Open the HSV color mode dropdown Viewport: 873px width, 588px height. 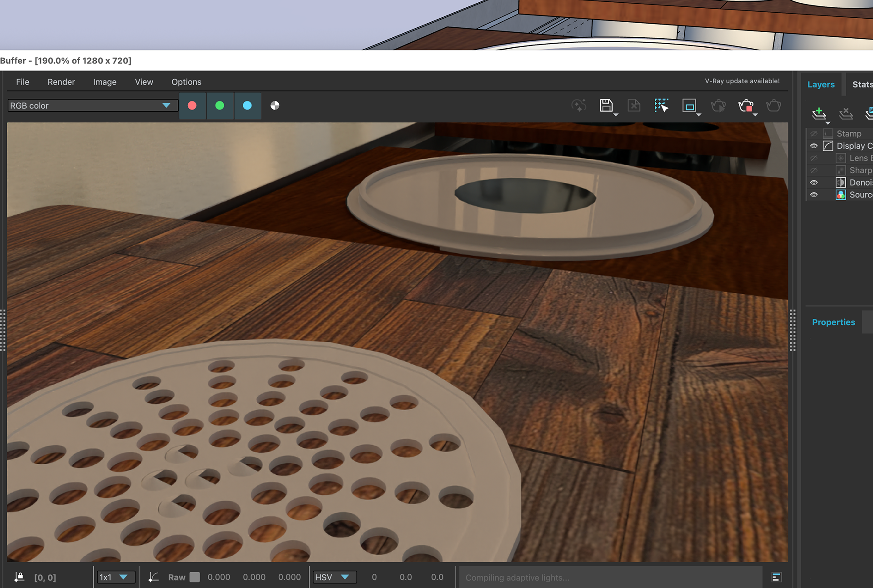click(x=333, y=577)
